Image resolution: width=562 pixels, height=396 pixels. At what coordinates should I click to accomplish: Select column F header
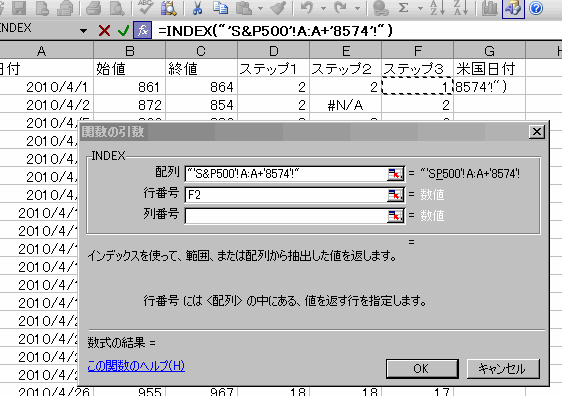(418, 51)
